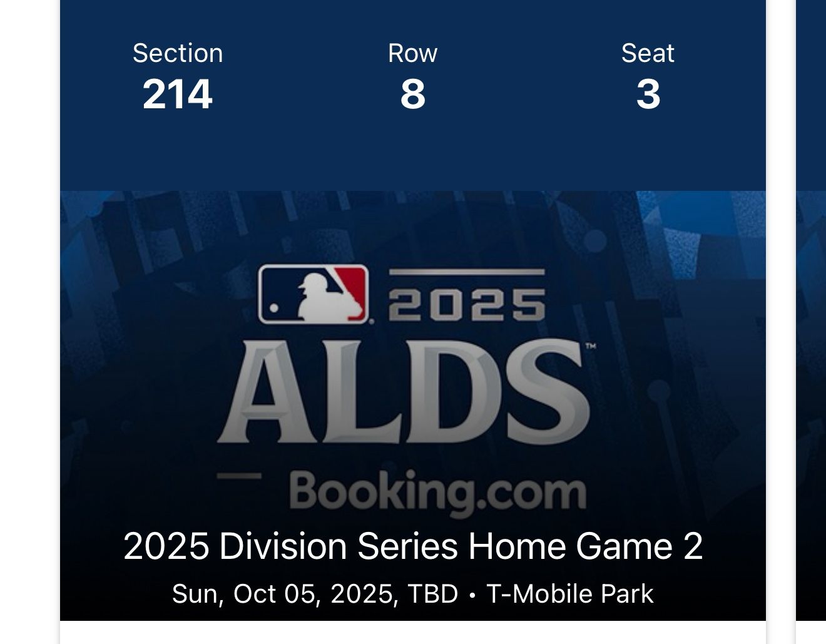Tap the T-Mobile Park venue name

pyautogui.click(x=569, y=594)
